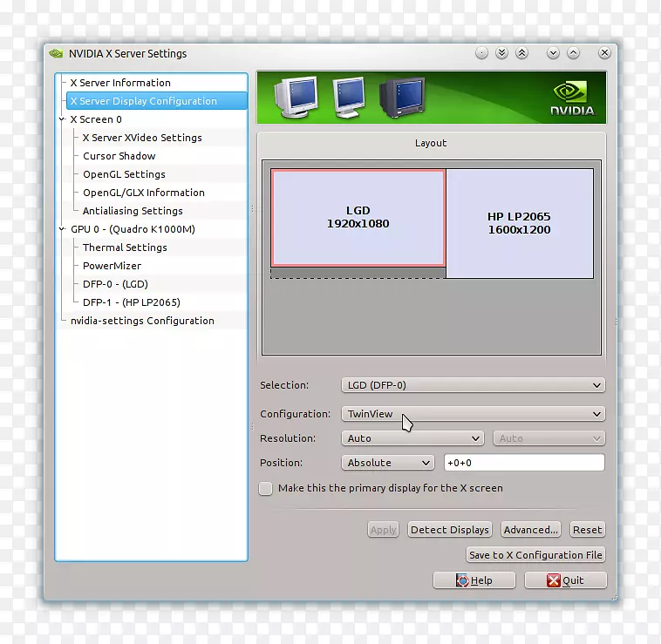Open PowerMizer page

pyautogui.click(x=112, y=266)
